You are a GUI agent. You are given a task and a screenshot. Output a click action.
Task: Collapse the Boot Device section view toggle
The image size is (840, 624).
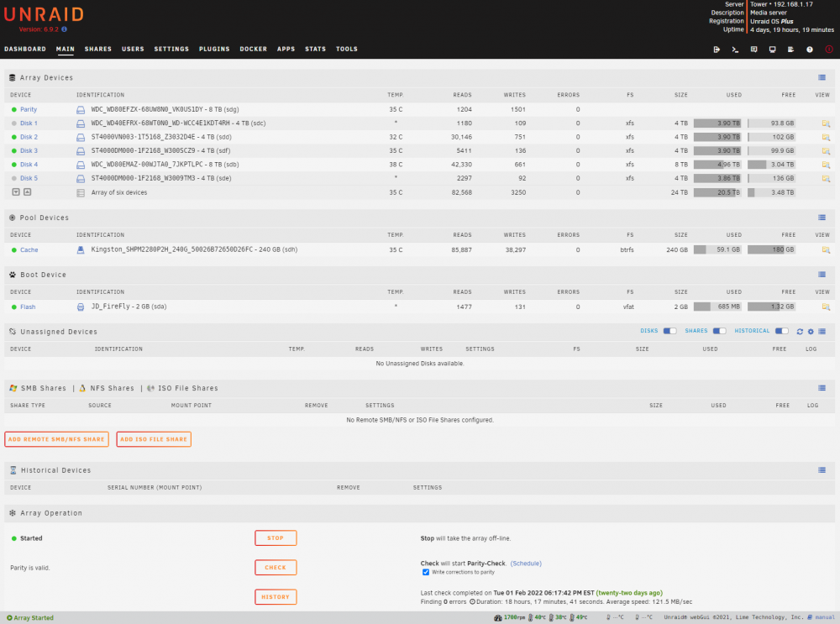822,275
